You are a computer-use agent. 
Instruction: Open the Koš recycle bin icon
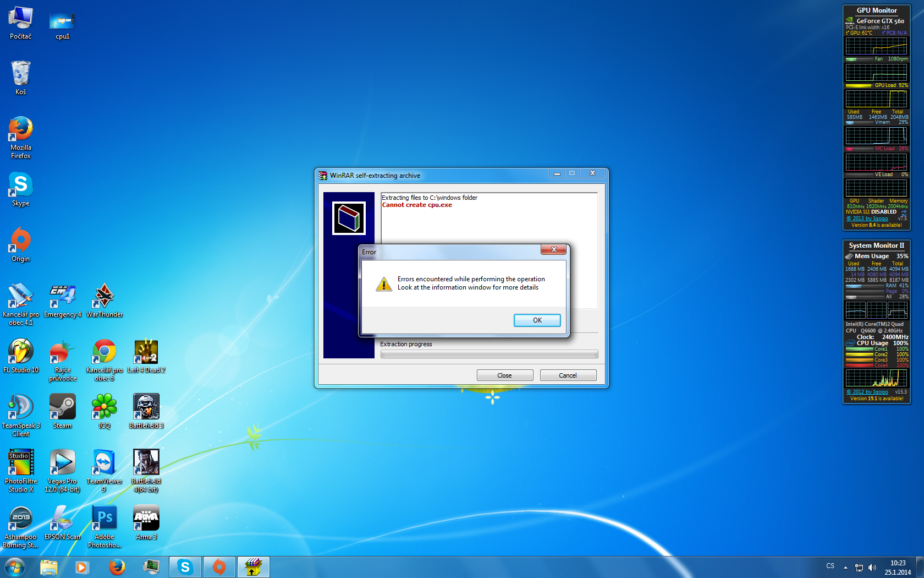tap(20, 78)
